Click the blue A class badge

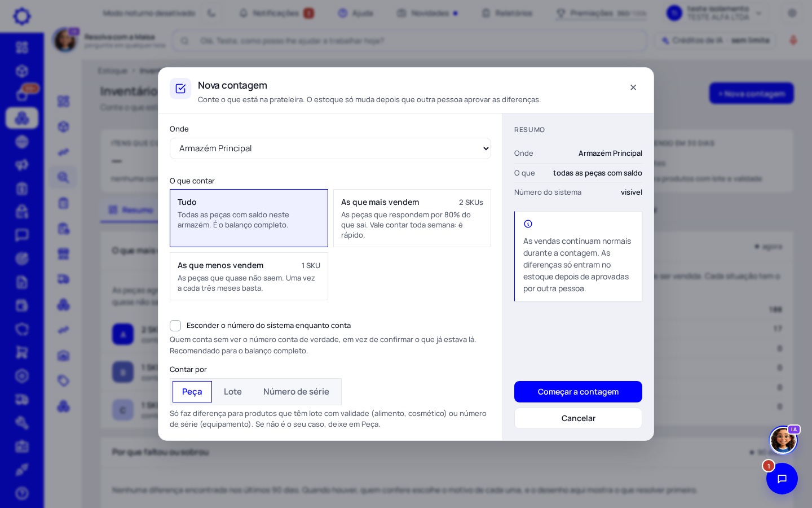point(123,334)
